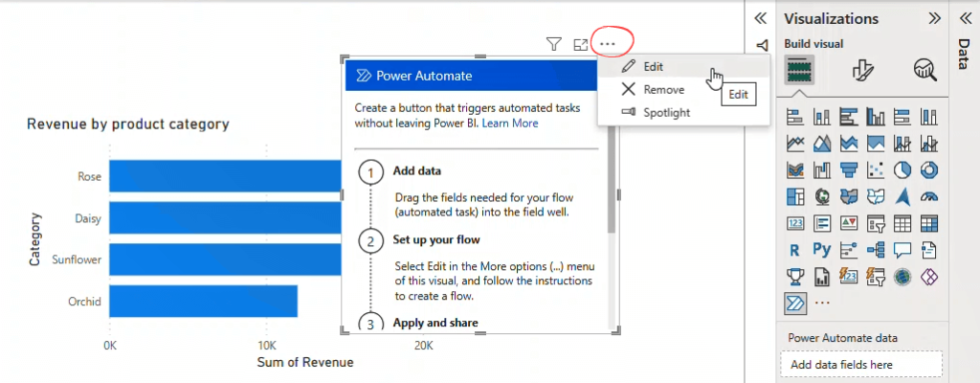Select the Gauge visual
Screen dimensions: 980x383
(930, 196)
